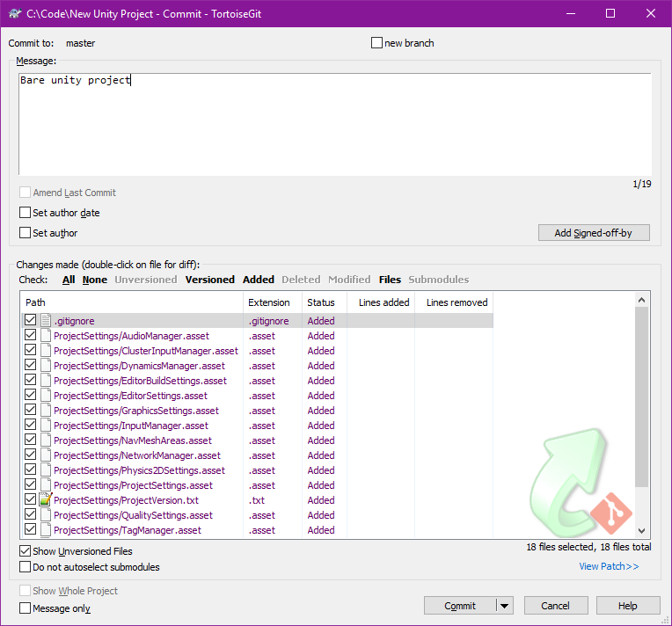Click the AudioManager.asset file icon
The height and width of the screenshot is (626, 672).
click(x=46, y=336)
